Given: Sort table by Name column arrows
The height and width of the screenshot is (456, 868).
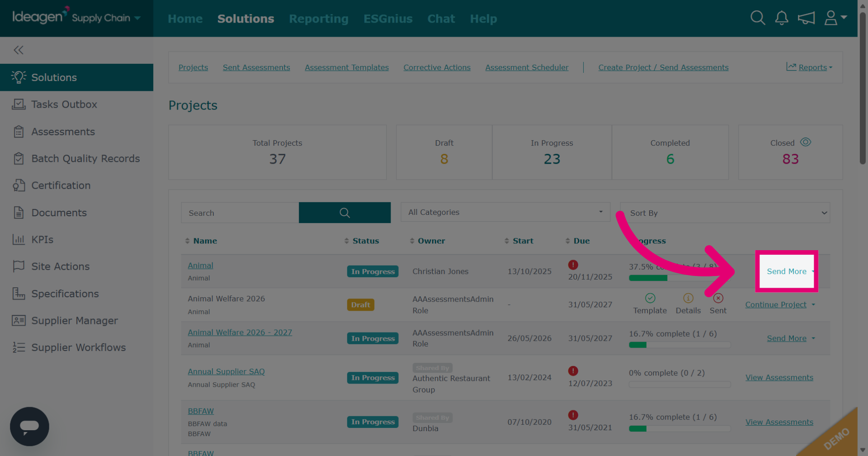Looking at the screenshot, I should point(187,241).
